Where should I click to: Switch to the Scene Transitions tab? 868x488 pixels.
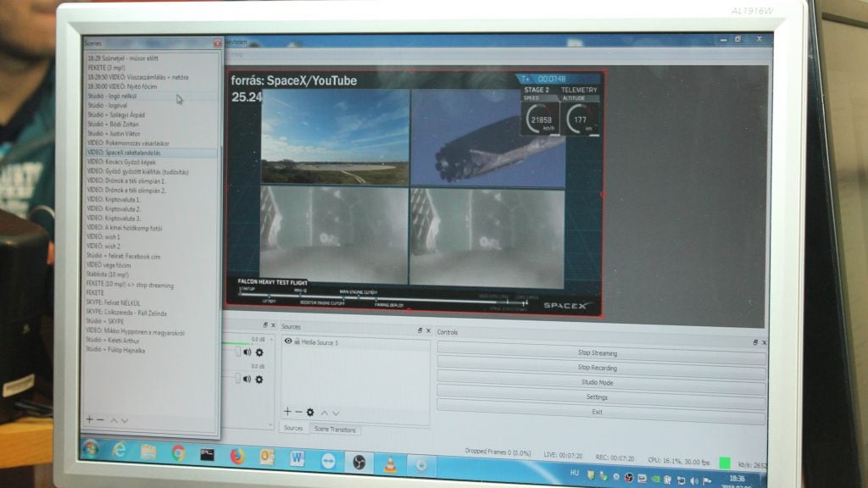(335, 430)
